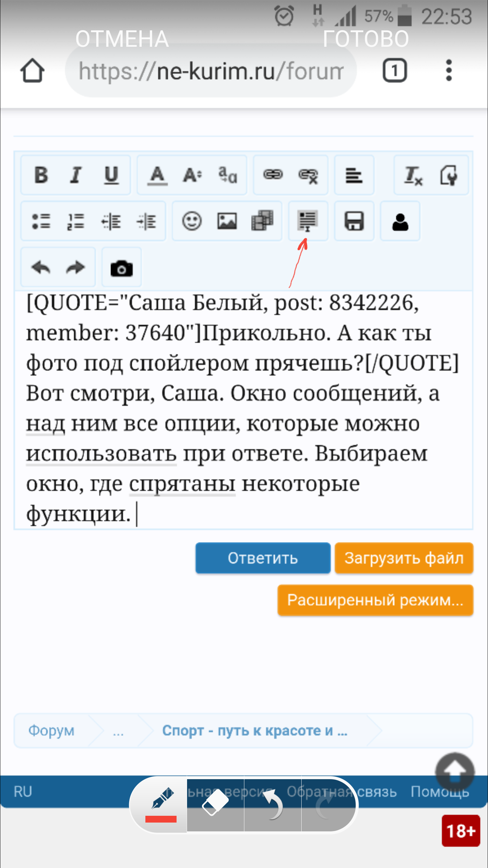
Task: Click the browser home icon
Action: pyautogui.click(x=32, y=71)
